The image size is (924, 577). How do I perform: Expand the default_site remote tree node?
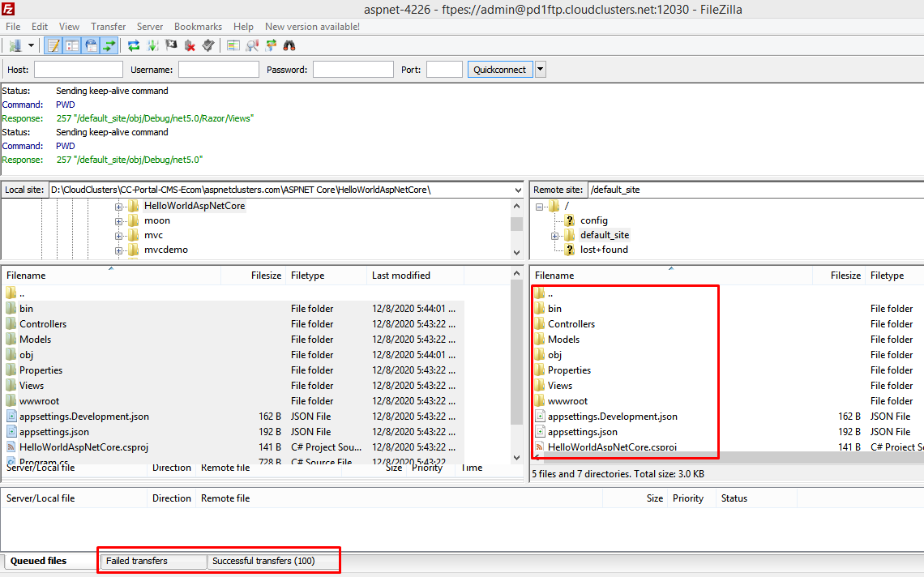click(555, 236)
